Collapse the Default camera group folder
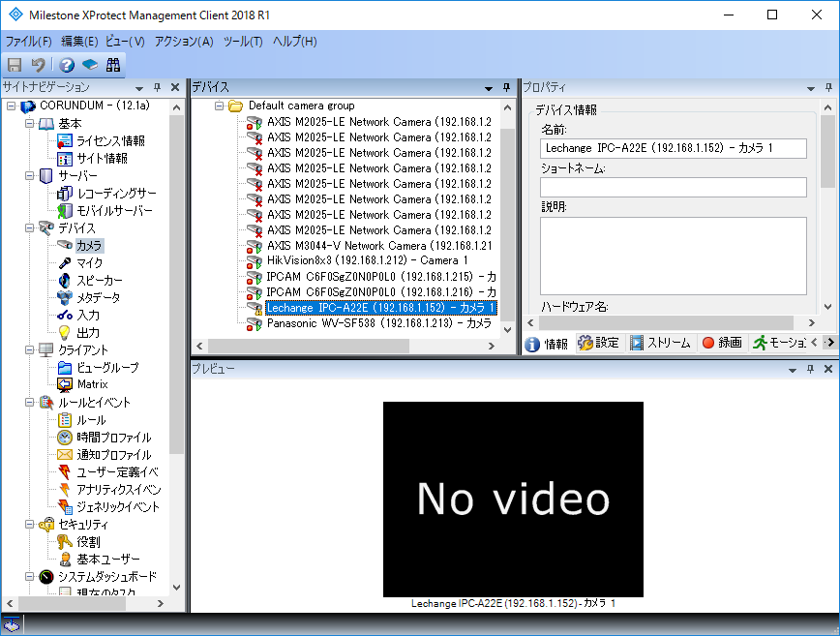The image size is (840, 636). click(x=219, y=106)
